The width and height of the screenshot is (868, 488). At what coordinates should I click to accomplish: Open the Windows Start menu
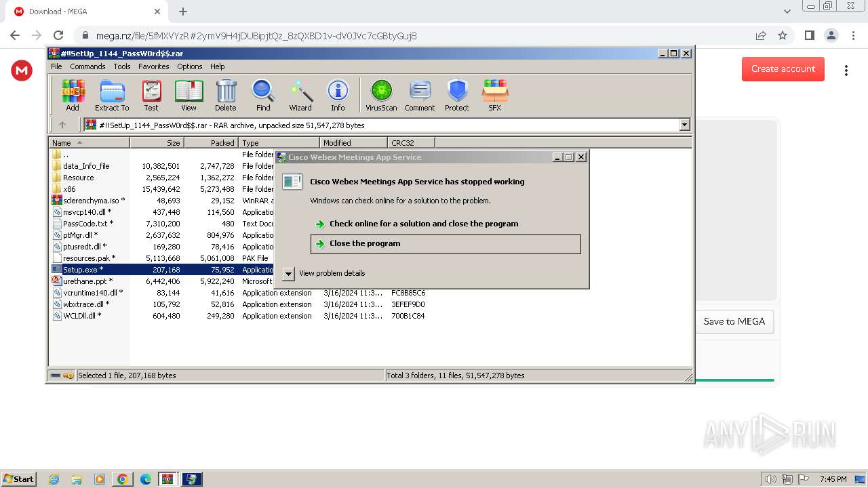18,479
